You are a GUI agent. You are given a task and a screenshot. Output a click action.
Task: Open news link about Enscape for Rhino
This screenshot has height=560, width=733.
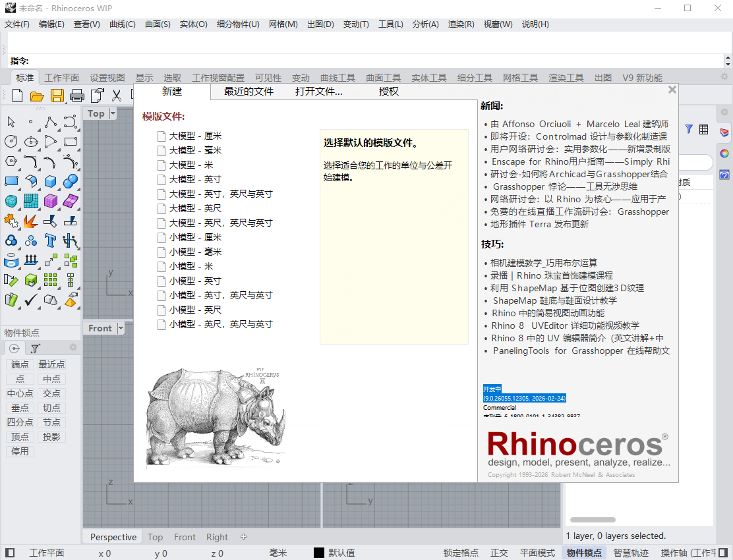(581, 161)
